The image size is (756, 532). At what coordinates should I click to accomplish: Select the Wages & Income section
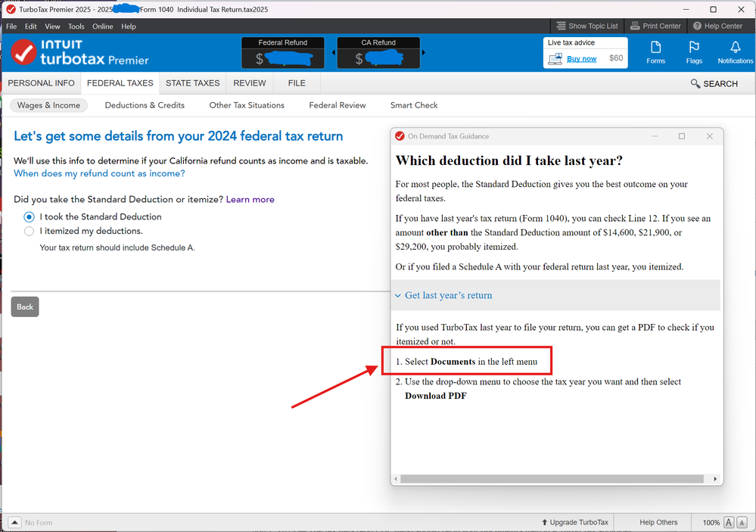coord(48,105)
